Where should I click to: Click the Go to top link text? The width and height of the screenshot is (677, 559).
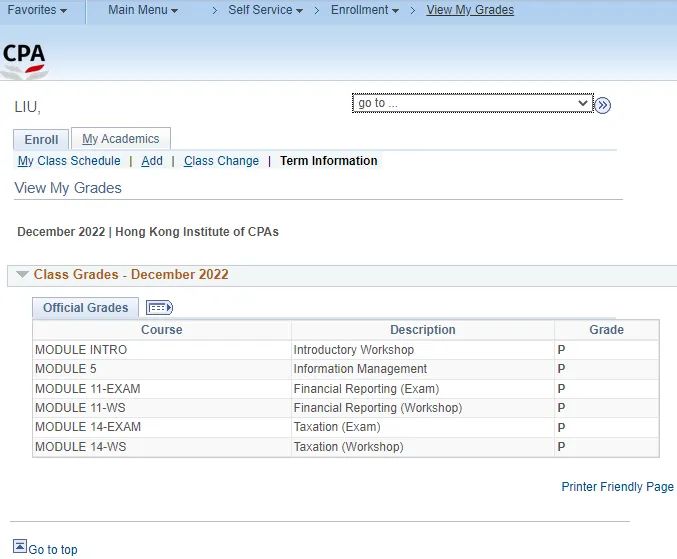click(53, 550)
